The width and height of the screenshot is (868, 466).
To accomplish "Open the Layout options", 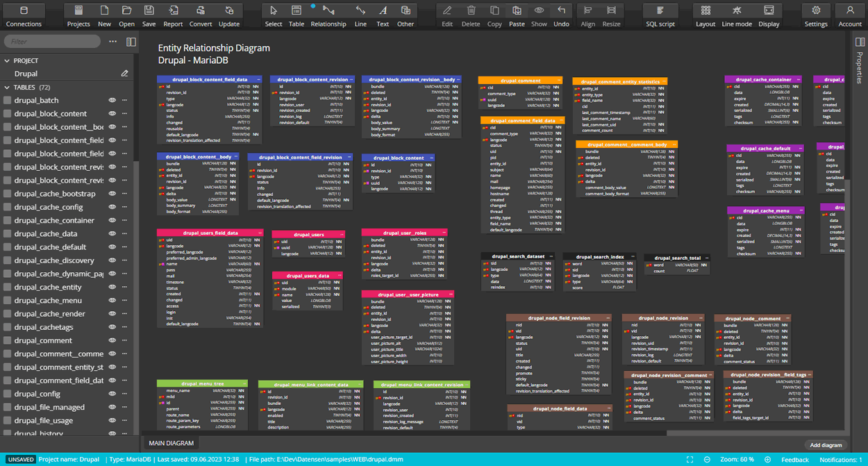I will click(x=706, y=16).
